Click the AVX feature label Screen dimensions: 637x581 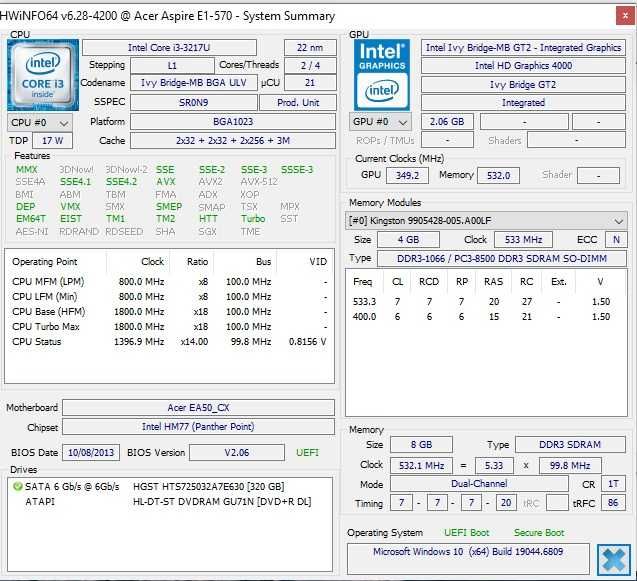coord(166,182)
